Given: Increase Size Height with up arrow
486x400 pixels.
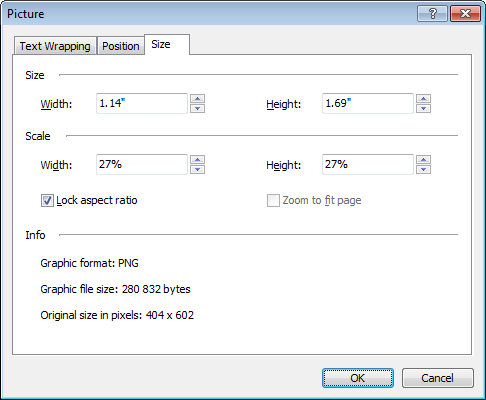Looking at the screenshot, I should (423, 99).
